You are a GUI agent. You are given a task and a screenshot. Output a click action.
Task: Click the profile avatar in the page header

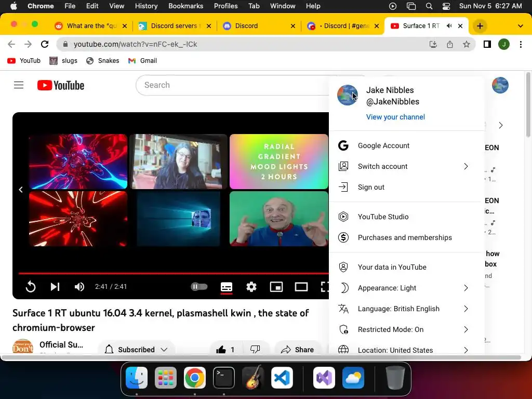(500, 85)
